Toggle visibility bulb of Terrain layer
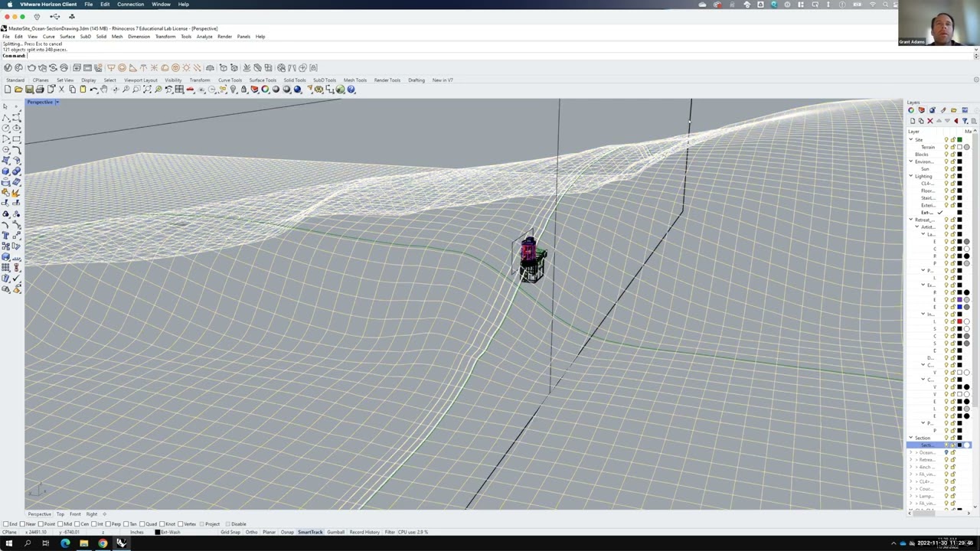Screen dimensions: 980x551 pos(946,147)
